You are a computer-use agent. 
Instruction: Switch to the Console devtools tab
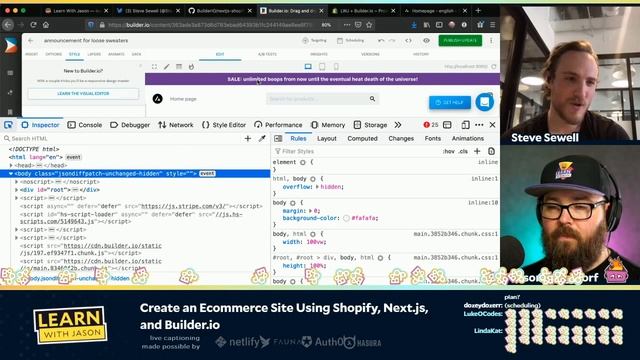[x=85, y=125]
